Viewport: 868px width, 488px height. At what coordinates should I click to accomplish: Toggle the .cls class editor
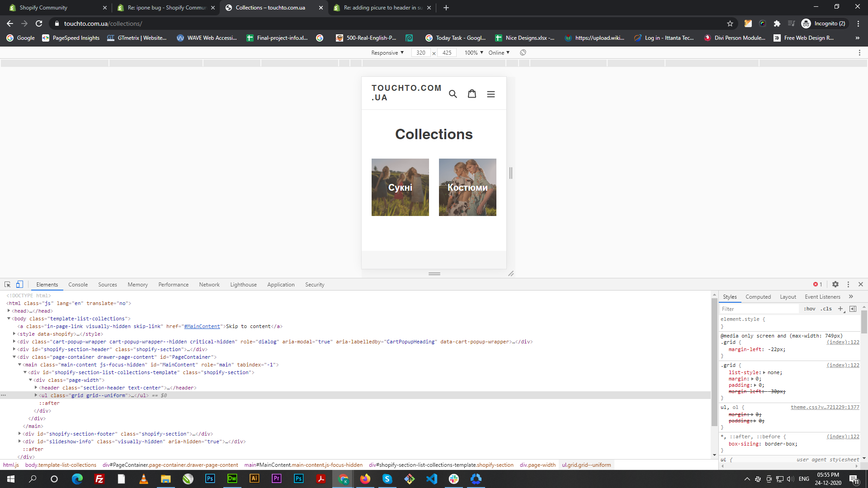[826, 309]
